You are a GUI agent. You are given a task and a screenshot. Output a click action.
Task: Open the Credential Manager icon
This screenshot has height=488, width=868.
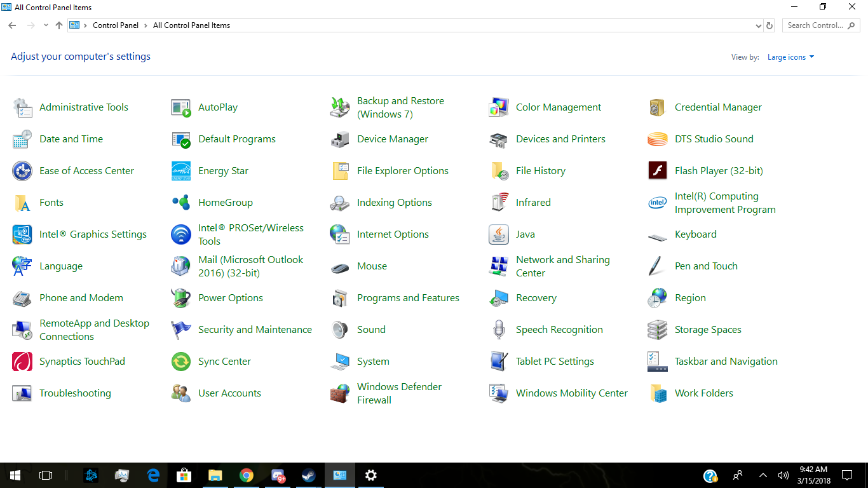pyautogui.click(x=658, y=107)
